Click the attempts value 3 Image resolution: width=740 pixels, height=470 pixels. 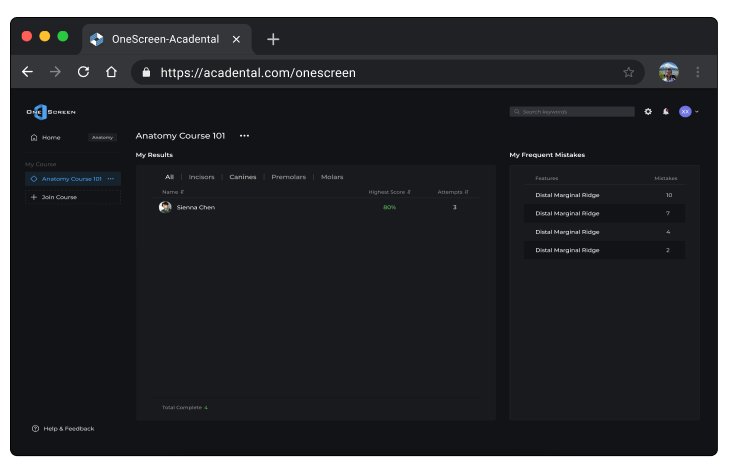(455, 208)
